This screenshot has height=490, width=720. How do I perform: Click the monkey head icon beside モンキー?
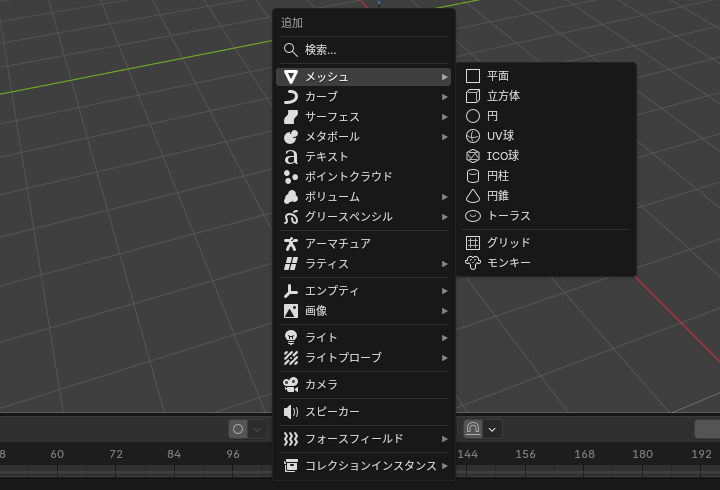(x=473, y=263)
